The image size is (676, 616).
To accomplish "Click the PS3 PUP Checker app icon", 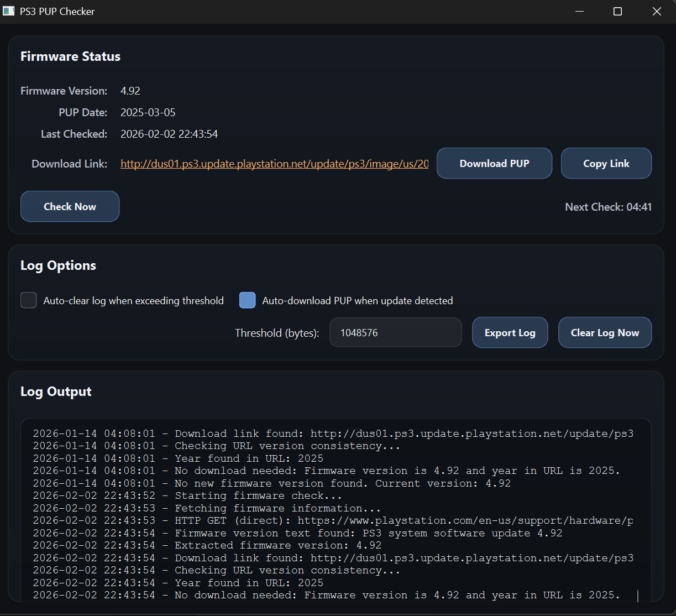I will 8,11.
